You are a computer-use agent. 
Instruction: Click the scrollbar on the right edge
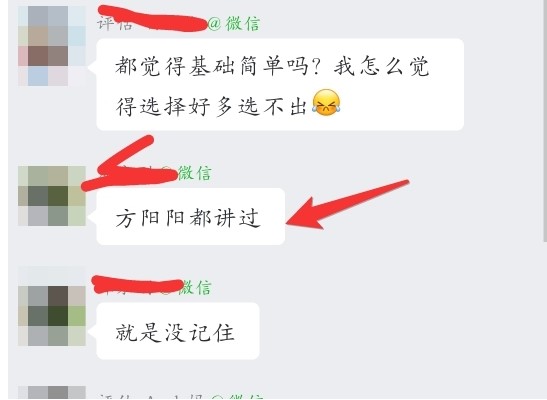545,120
